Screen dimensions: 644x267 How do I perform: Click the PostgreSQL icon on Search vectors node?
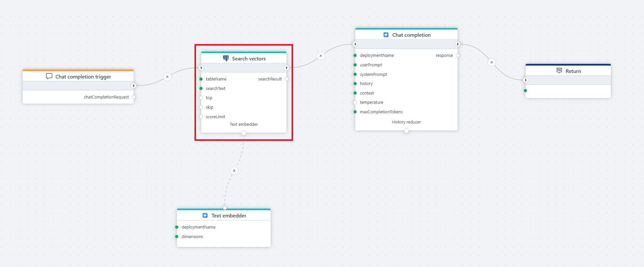click(226, 58)
